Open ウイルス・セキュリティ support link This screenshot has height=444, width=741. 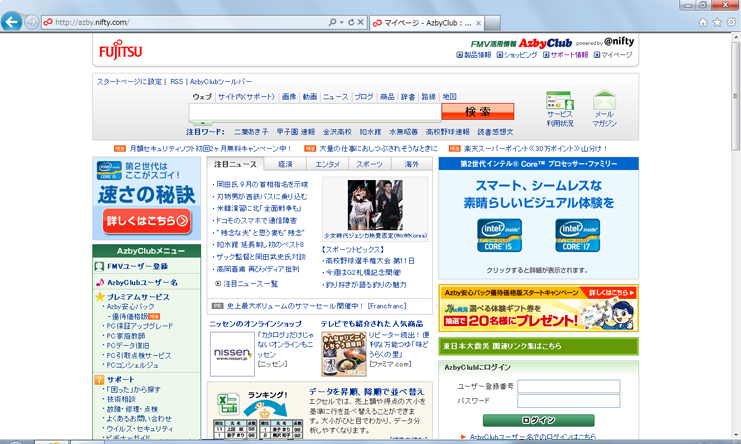pos(139,428)
